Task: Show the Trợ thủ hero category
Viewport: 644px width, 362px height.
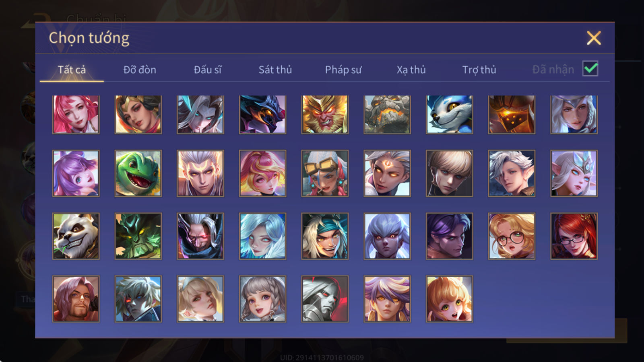Action: click(479, 70)
